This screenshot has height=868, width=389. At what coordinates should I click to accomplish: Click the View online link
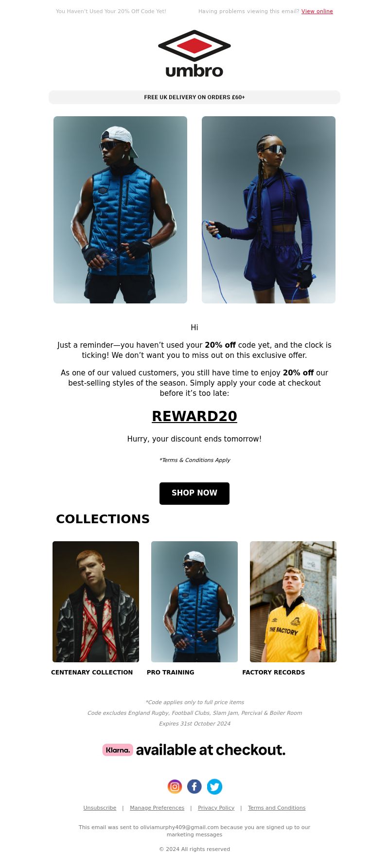click(x=317, y=11)
